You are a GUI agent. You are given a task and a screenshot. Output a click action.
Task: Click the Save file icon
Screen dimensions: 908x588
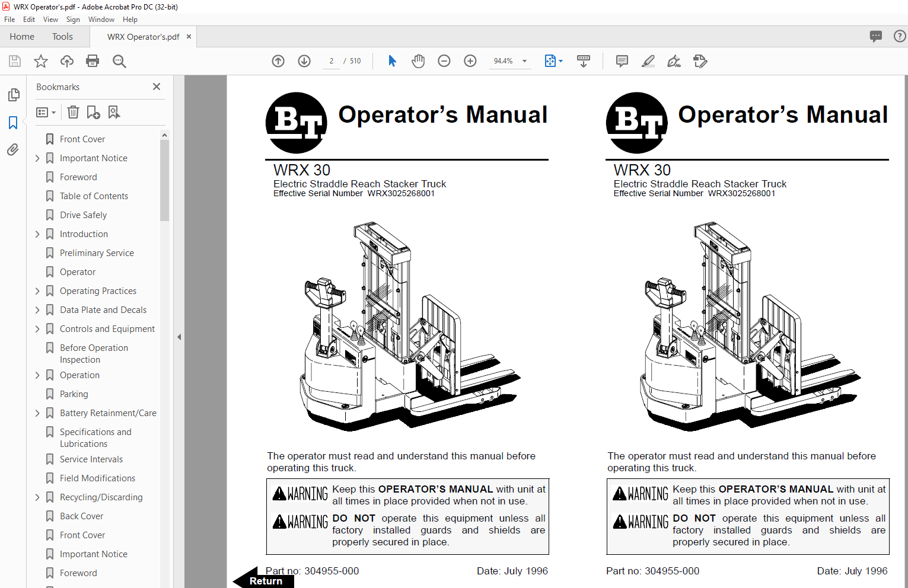coord(15,61)
